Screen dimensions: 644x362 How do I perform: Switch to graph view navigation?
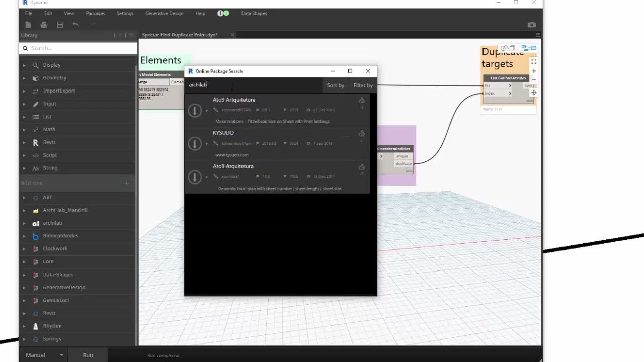pos(529,48)
